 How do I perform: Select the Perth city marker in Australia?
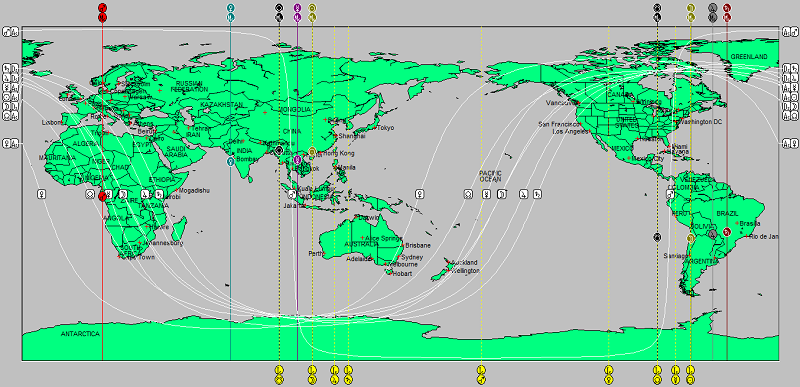coord(323,253)
